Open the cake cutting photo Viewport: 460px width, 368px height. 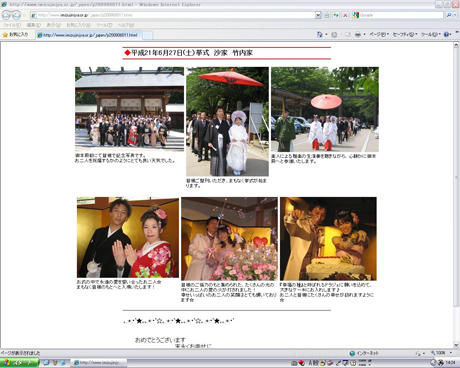click(x=328, y=239)
